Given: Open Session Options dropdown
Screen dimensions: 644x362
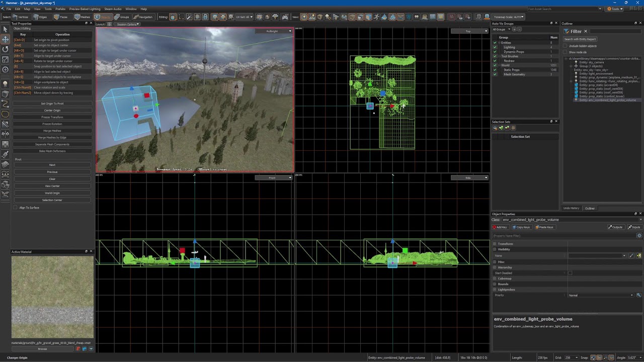Looking at the screenshot, I should tap(127, 24).
